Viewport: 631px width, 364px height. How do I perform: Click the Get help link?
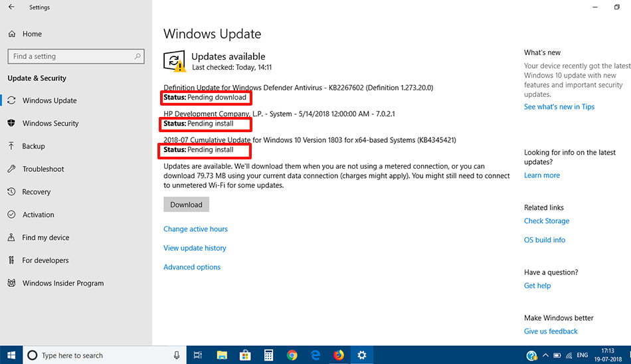pyautogui.click(x=537, y=286)
